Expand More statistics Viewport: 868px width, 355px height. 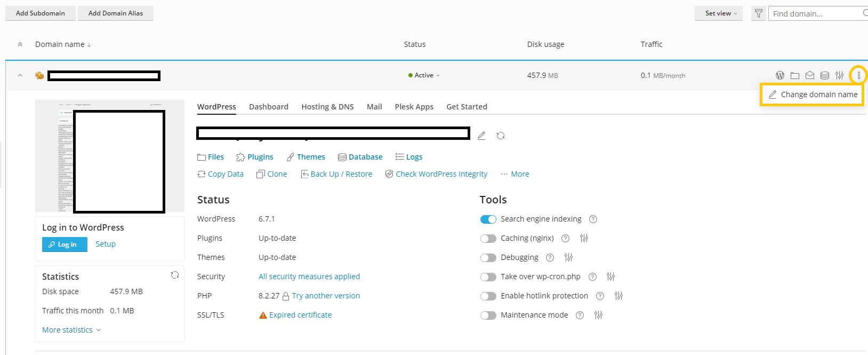click(x=71, y=330)
